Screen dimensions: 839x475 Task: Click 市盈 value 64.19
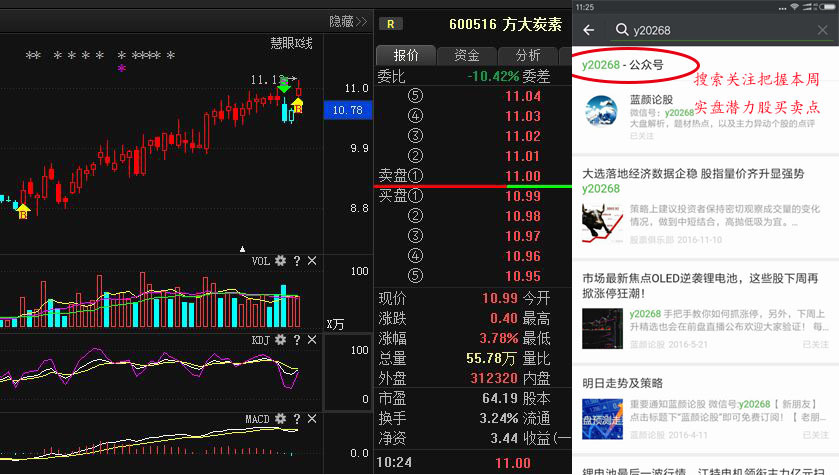(500, 399)
